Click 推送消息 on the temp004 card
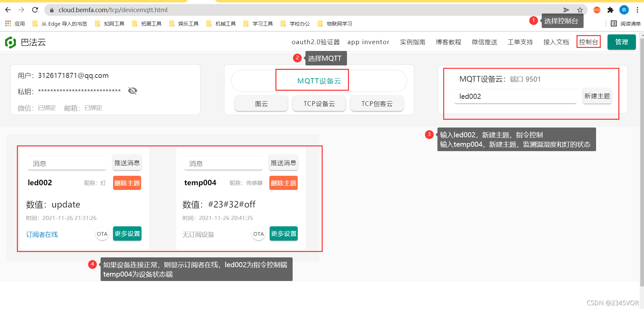The width and height of the screenshot is (644, 309). 284,163
